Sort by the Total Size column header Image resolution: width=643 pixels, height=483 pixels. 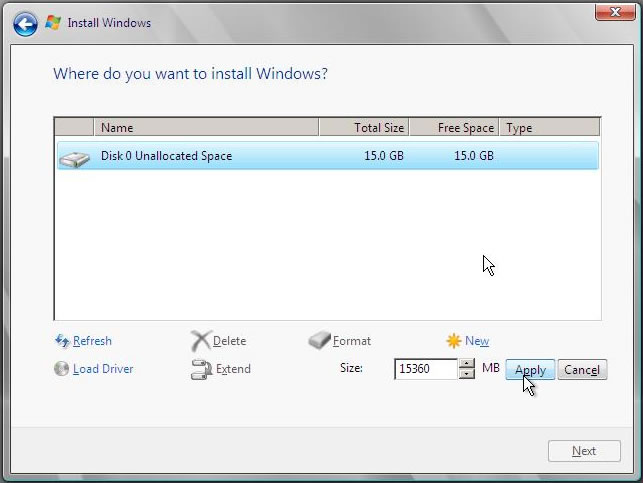click(x=363, y=128)
